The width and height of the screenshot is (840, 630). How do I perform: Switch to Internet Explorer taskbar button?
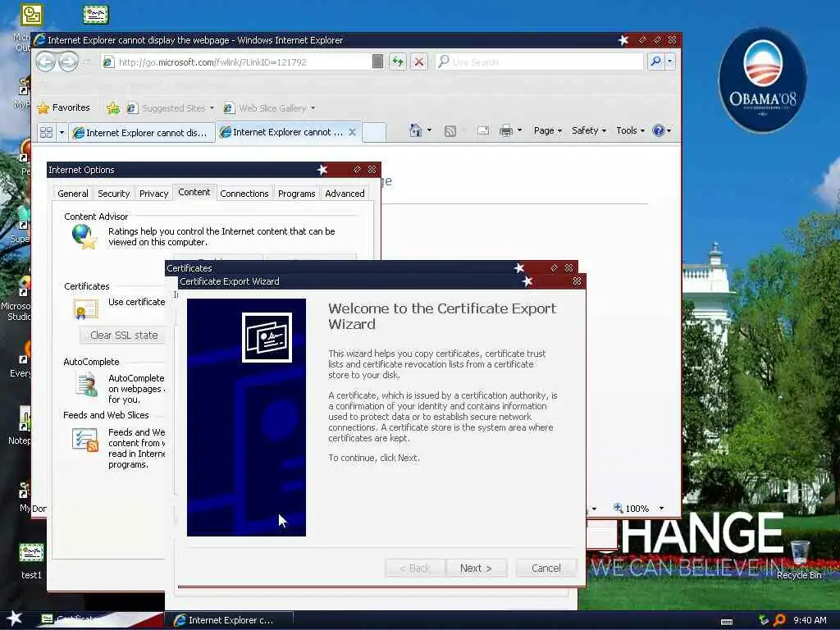click(x=230, y=620)
